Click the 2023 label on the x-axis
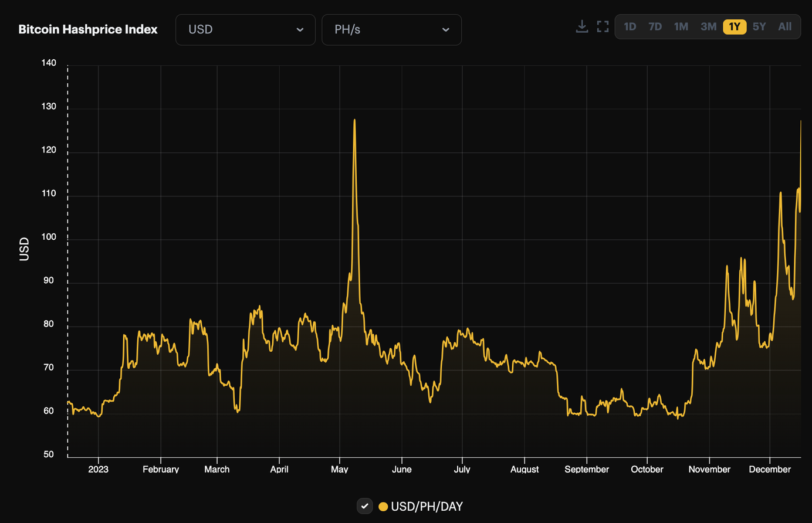The height and width of the screenshot is (523, 812). (98, 469)
